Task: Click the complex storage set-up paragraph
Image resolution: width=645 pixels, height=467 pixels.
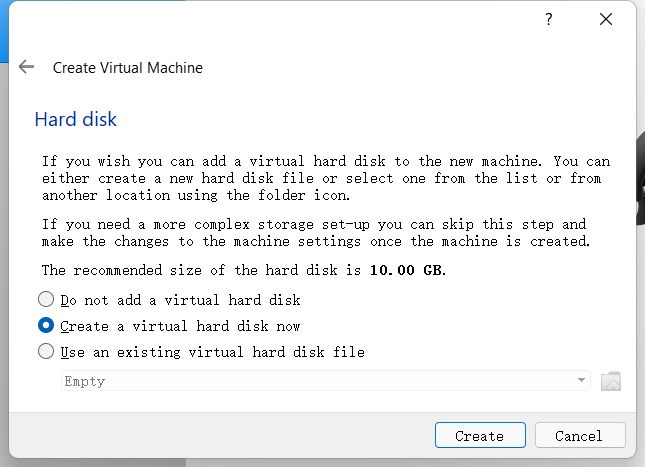Action: tap(316, 232)
